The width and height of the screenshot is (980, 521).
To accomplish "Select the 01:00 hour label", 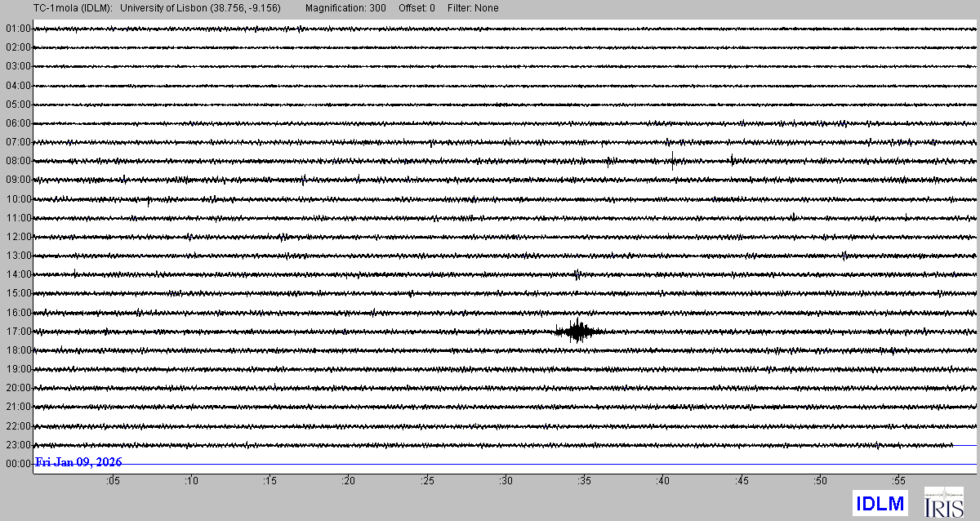I will pos(18,29).
